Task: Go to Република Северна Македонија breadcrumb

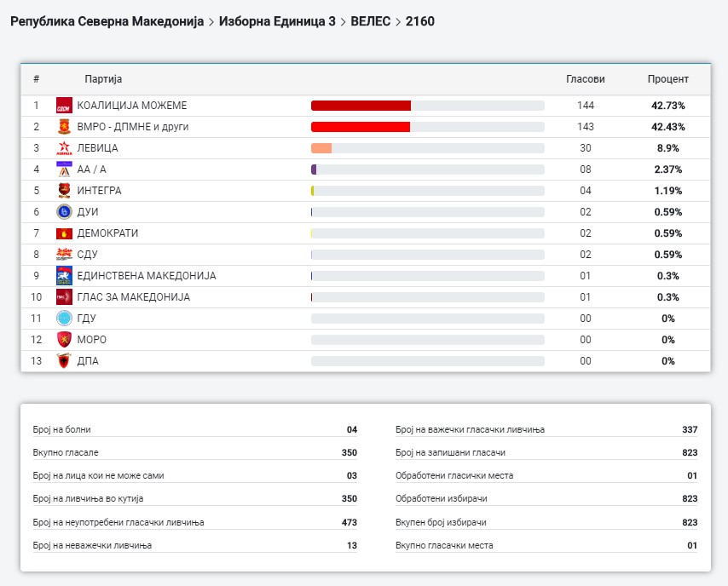Action: [107, 20]
